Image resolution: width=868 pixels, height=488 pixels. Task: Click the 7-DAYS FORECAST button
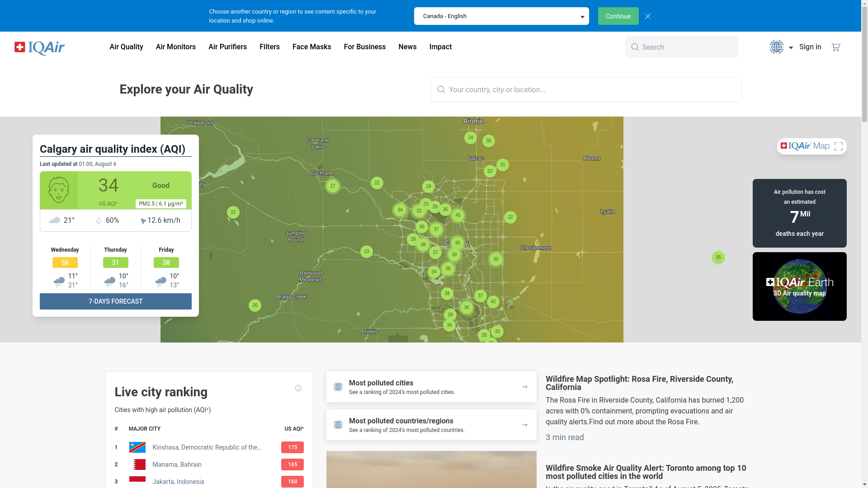coord(116,301)
